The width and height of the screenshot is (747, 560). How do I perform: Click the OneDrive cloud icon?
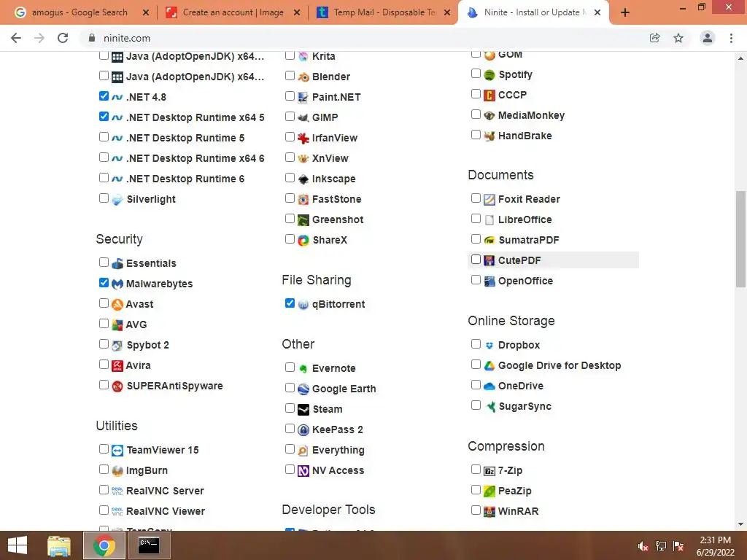pos(489,386)
